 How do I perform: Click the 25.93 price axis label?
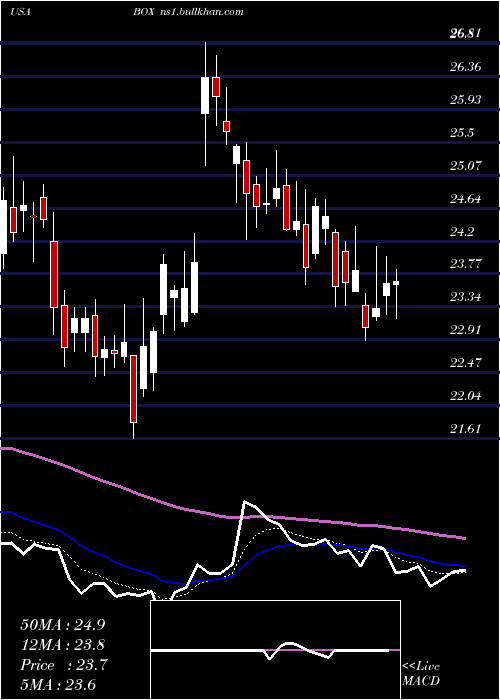[x=466, y=100]
